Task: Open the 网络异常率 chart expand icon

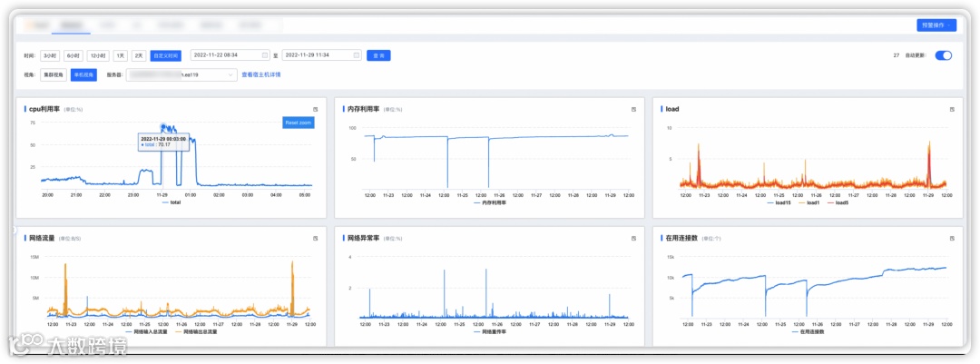Action: point(633,239)
